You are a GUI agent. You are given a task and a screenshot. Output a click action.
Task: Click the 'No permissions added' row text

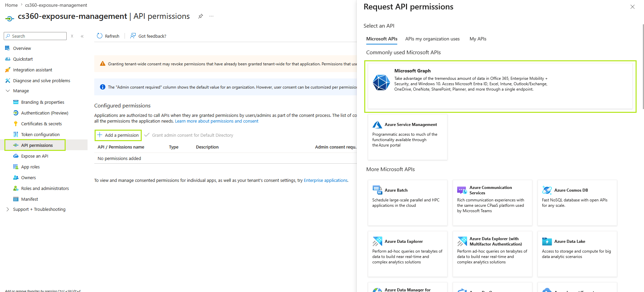coord(119,159)
